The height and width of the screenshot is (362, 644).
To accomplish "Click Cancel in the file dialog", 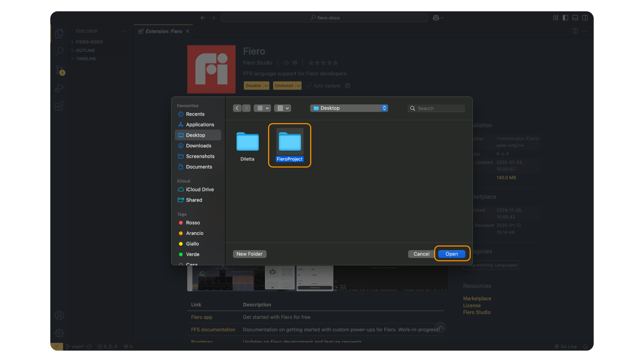I will tap(421, 254).
